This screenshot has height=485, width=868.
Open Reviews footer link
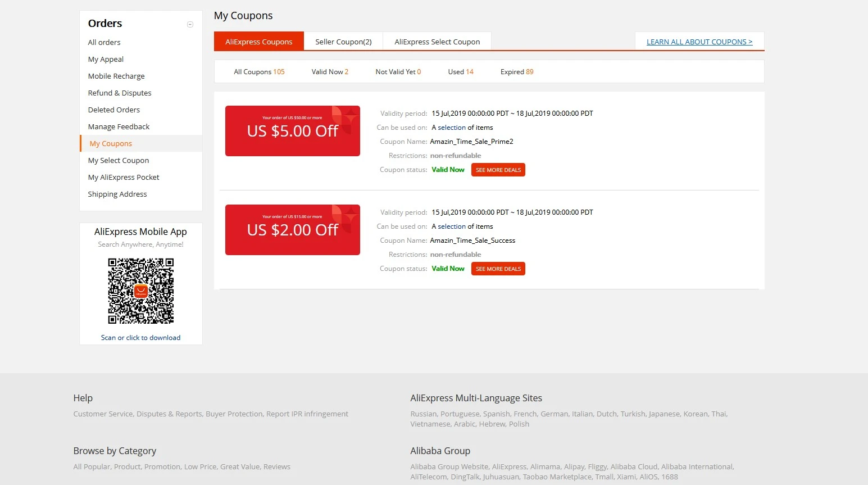coord(277,467)
